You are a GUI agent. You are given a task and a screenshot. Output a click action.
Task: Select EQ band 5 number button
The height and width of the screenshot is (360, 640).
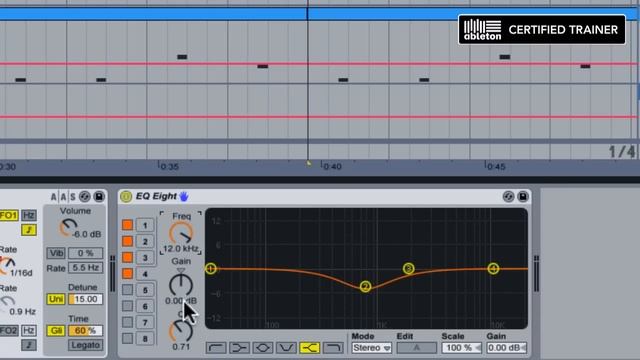pyautogui.click(x=145, y=290)
